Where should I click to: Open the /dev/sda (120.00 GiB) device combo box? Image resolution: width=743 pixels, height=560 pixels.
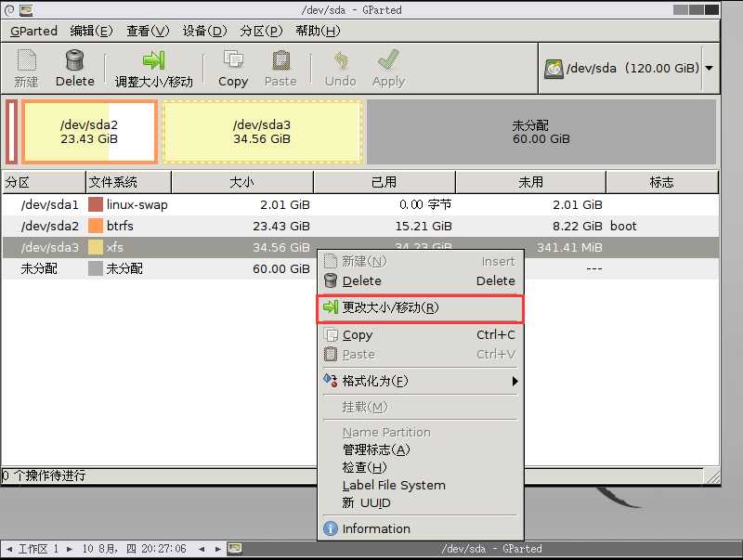pyautogui.click(x=629, y=68)
